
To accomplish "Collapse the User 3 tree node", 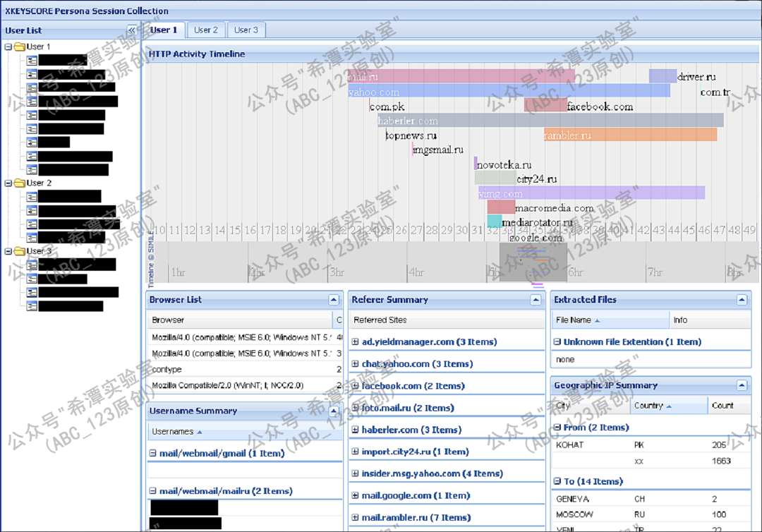I will [8, 251].
